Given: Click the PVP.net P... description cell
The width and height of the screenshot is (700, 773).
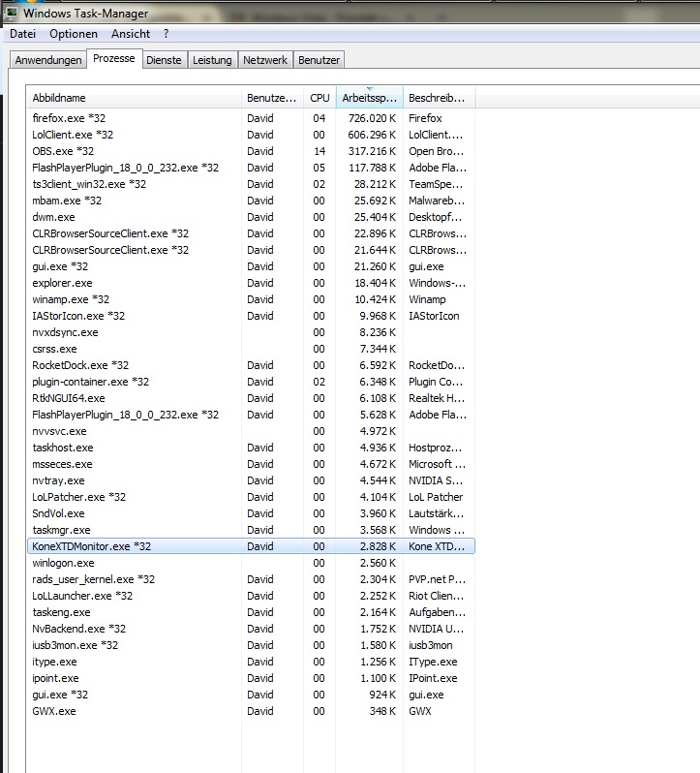Looking at the screenshot, I should click(437, 579).
